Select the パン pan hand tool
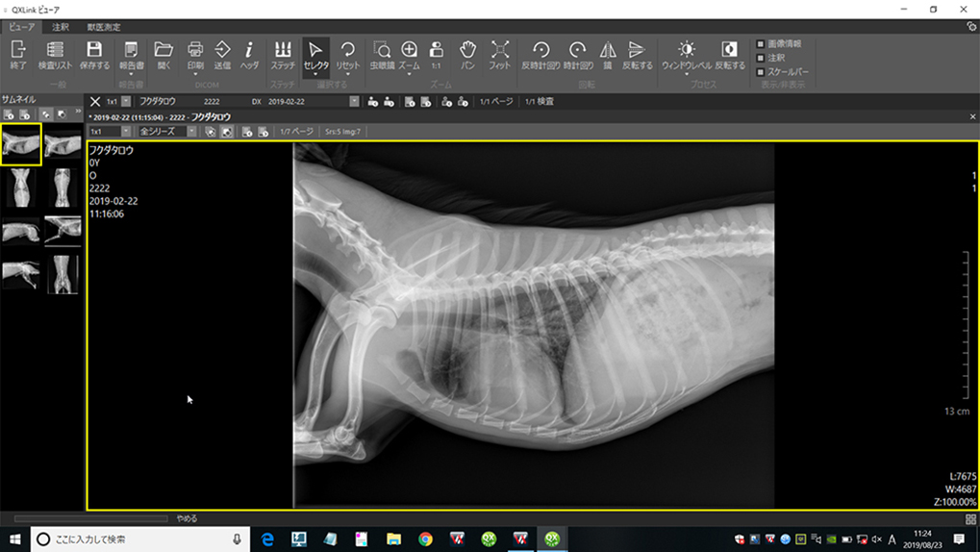980x552 pixels. pyautogui.click(x=467, y=54)
